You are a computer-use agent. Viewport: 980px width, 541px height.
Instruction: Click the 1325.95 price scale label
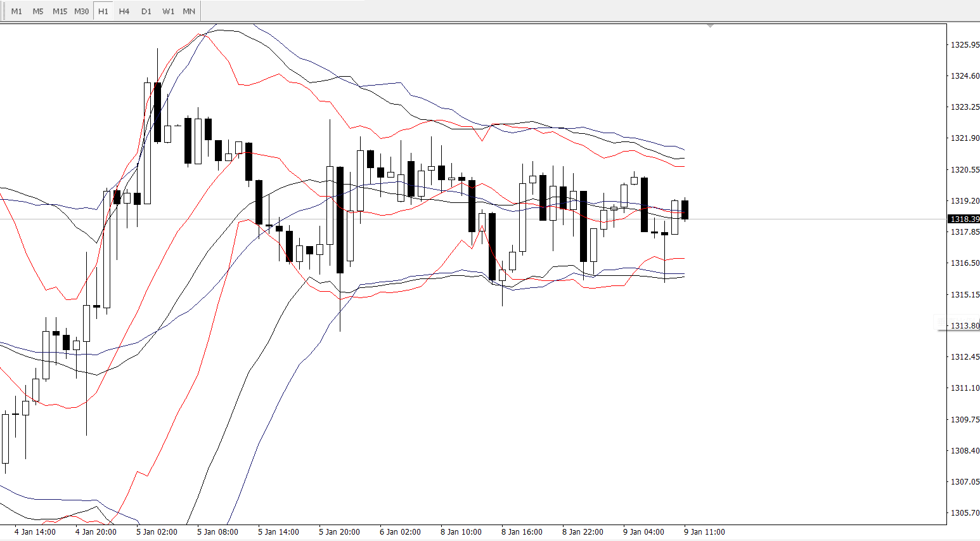pos(964,45)
